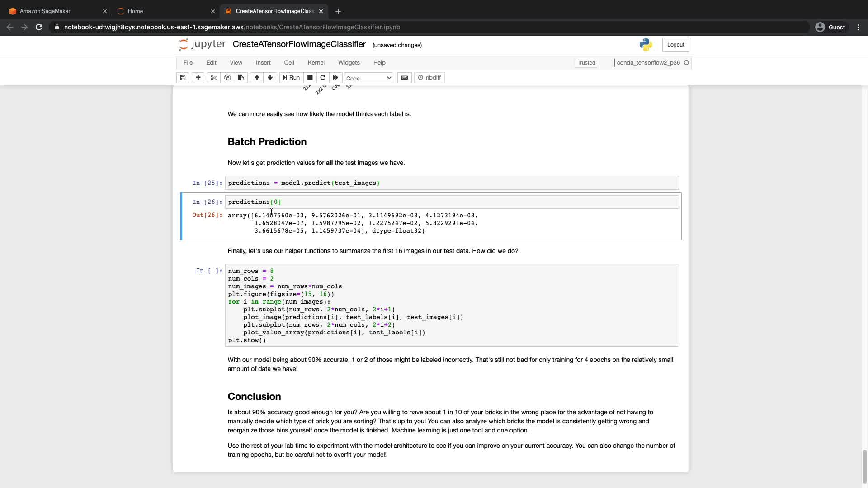Cut selected cells with scissors icon
Screen dimensions: 868x488
pos(214,78)
